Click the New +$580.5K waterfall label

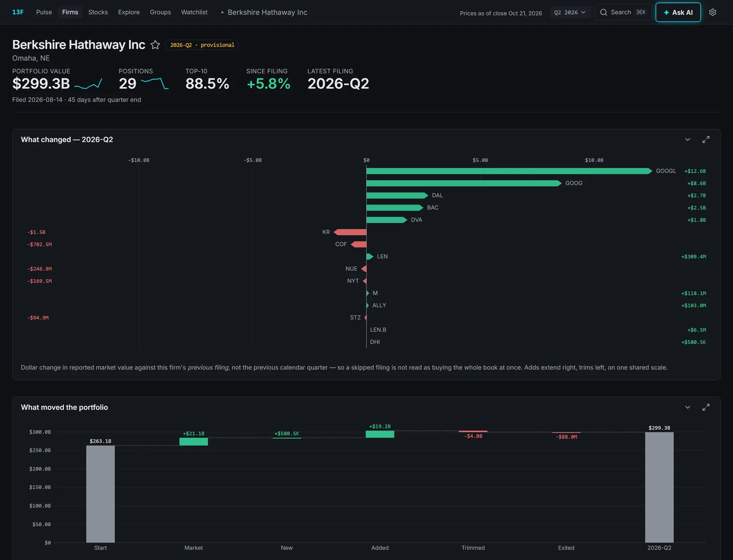pos(287,434)
